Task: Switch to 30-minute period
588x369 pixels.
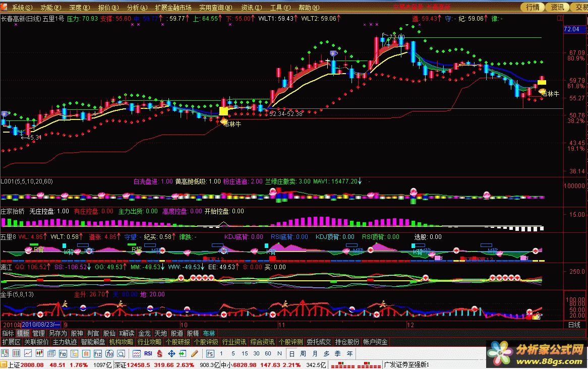Action: 256,354
